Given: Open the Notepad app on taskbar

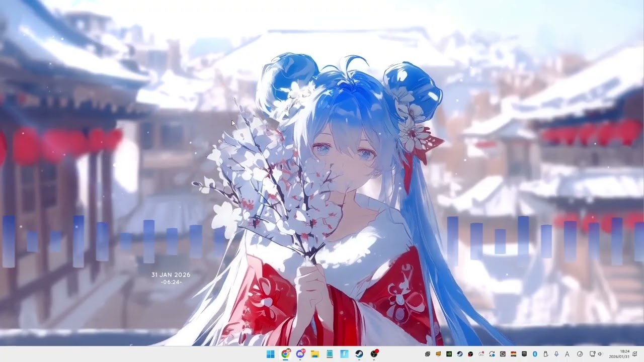Looking at the screenshot, I should click(330, 354).
